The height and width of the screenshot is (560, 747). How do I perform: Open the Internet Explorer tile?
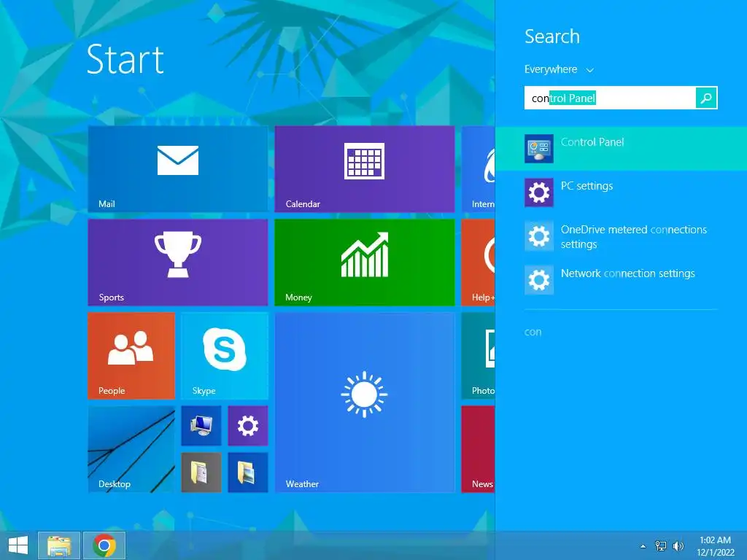point(479,168)
